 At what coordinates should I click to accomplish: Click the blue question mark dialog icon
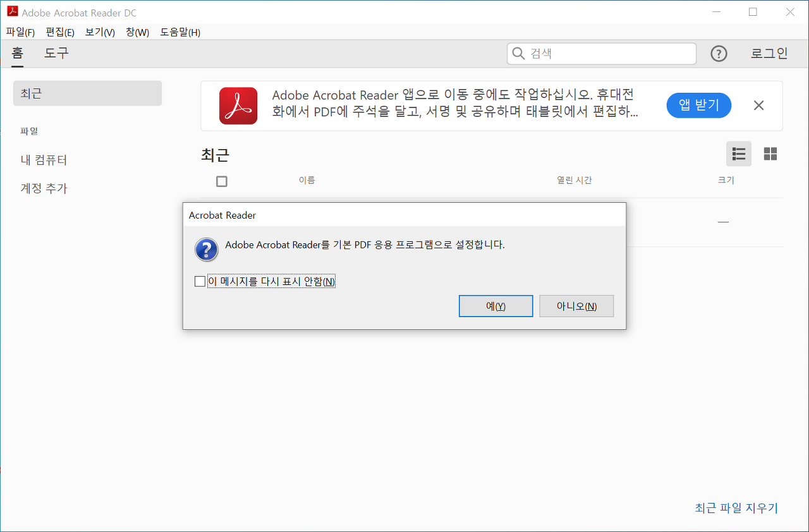[207, 250]
